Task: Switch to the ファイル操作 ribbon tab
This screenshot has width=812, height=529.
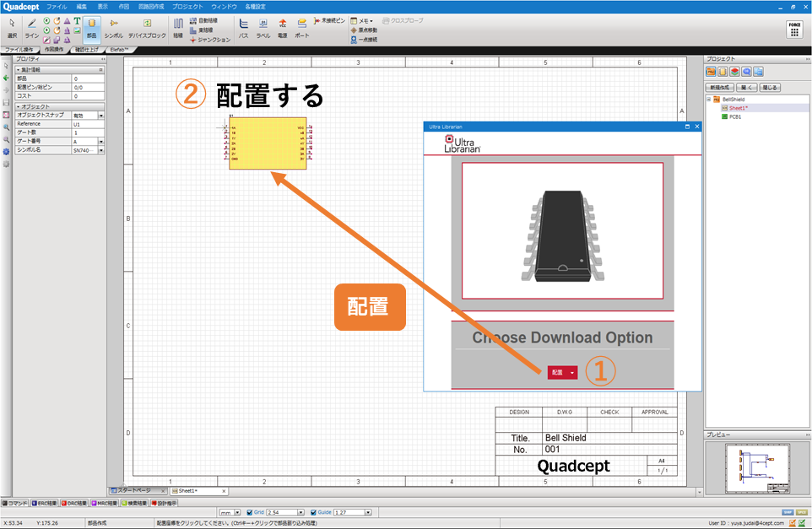Action: point(19,50)
